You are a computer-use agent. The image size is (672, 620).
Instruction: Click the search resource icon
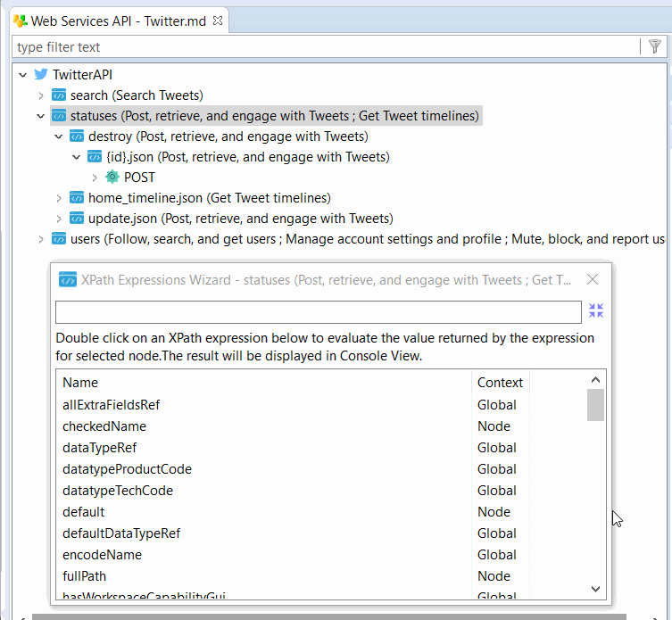pos(59,95)
